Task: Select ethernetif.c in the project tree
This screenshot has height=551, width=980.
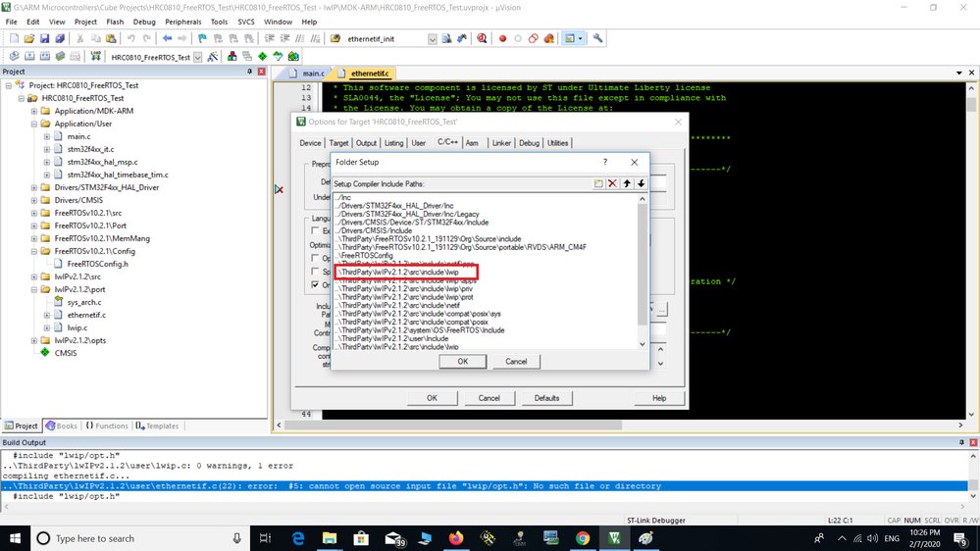Action: [86, 315]
